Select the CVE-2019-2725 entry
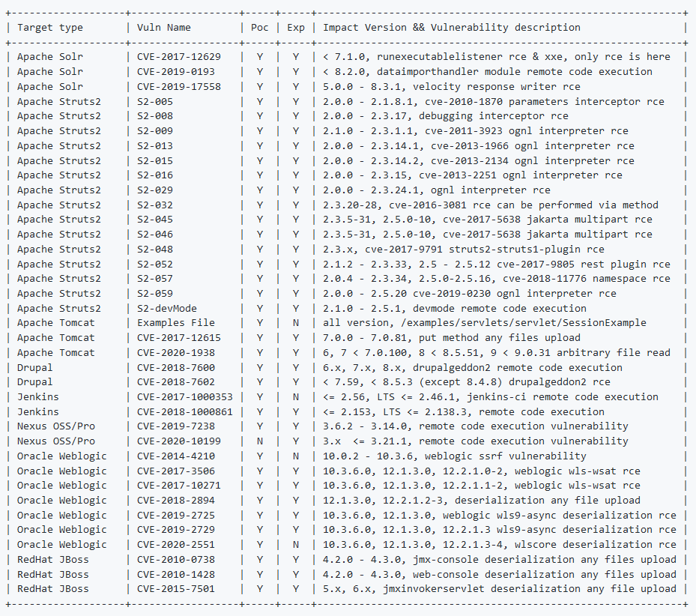 (x=176, y=516)
